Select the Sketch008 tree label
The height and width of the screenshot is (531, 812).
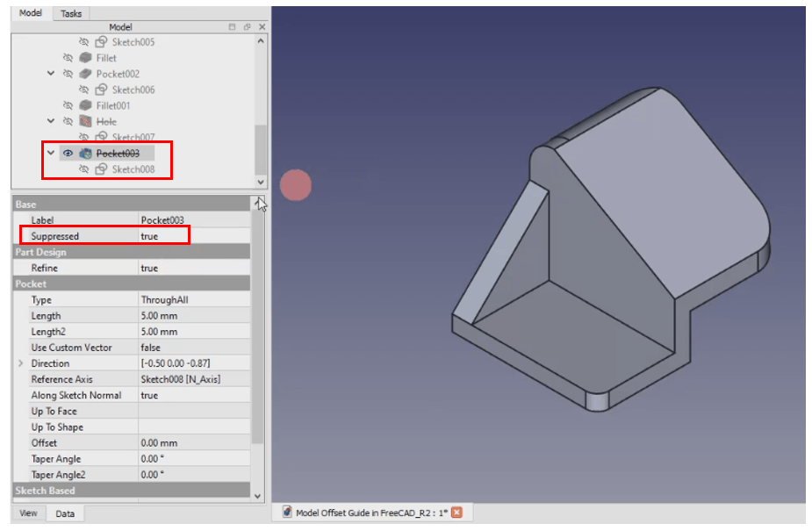(133, 169)
